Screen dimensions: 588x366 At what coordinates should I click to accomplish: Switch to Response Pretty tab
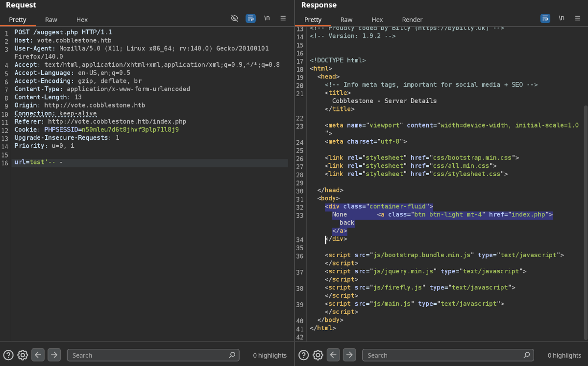click(x=313, y=20)
